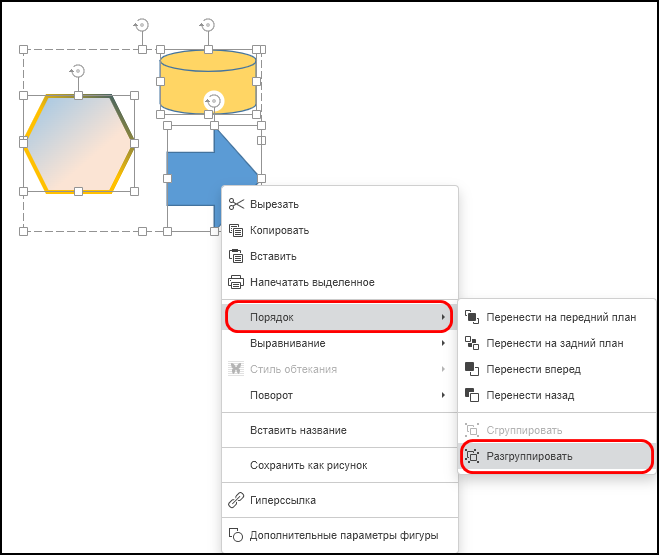Click the printer icon for Напечатать выделенное

[x=236, y=282]
